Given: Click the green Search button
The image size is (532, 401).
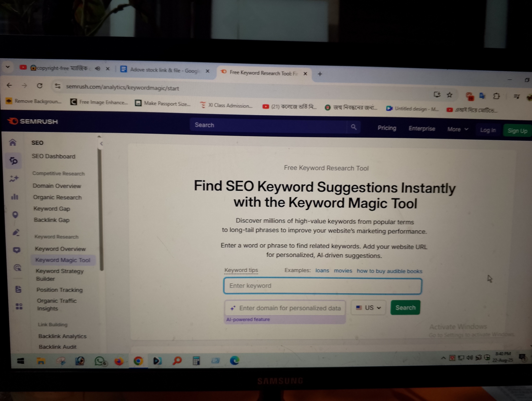Looking at the screenshot, I should (405, 307).
